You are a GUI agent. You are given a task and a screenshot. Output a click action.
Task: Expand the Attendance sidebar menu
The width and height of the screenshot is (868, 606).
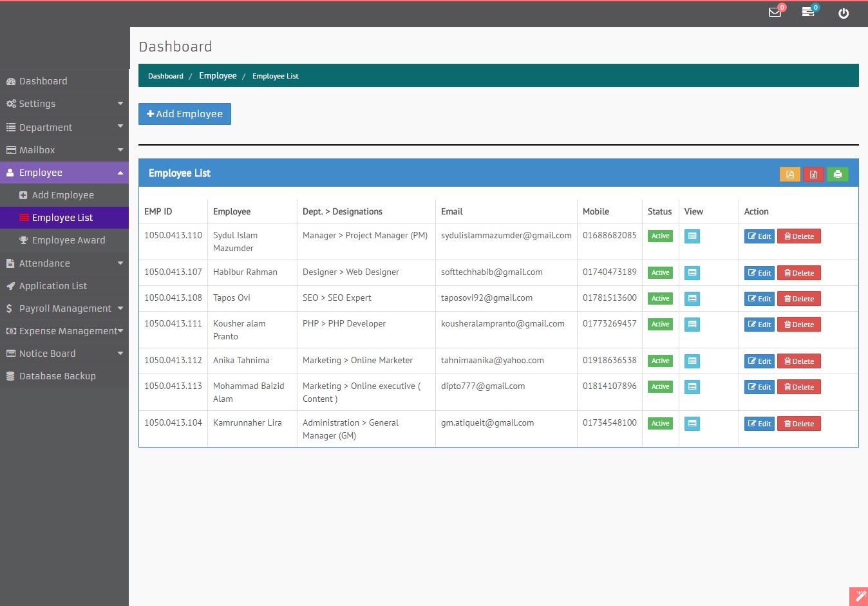(x=64, y=263)
